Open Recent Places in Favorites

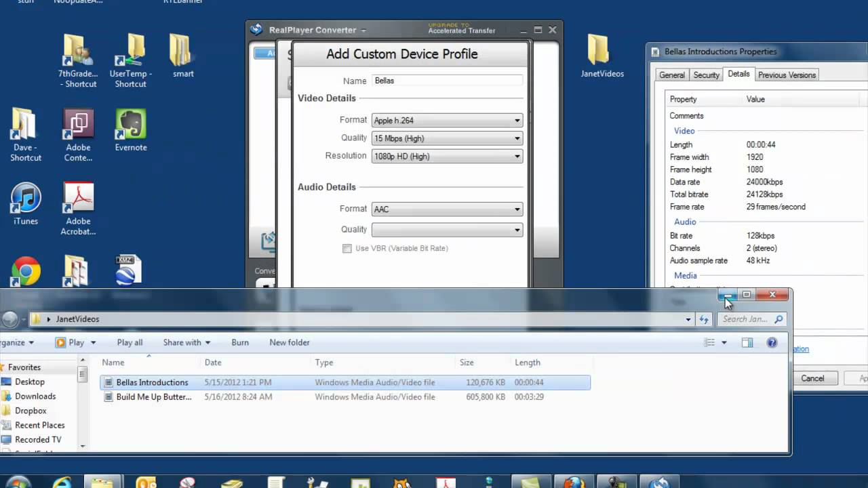click(x=40, y=425)
